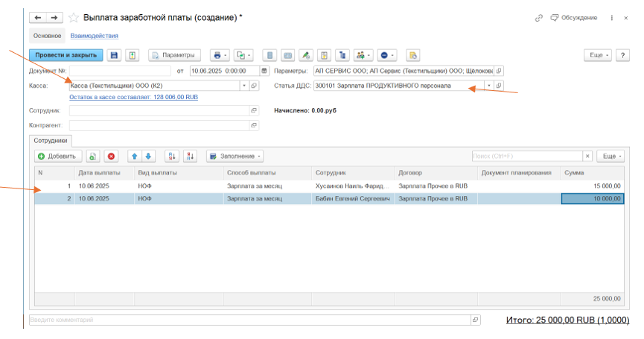Click the Save document floppy disk icon

coord(114,55)
